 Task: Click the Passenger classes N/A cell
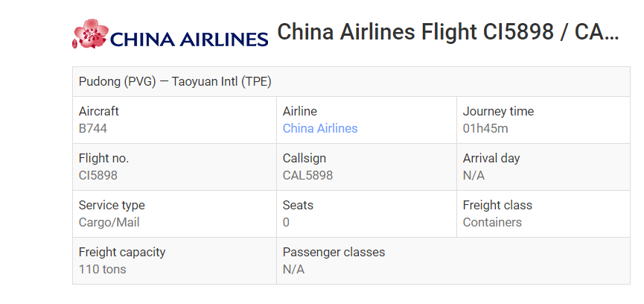point(453,261)
